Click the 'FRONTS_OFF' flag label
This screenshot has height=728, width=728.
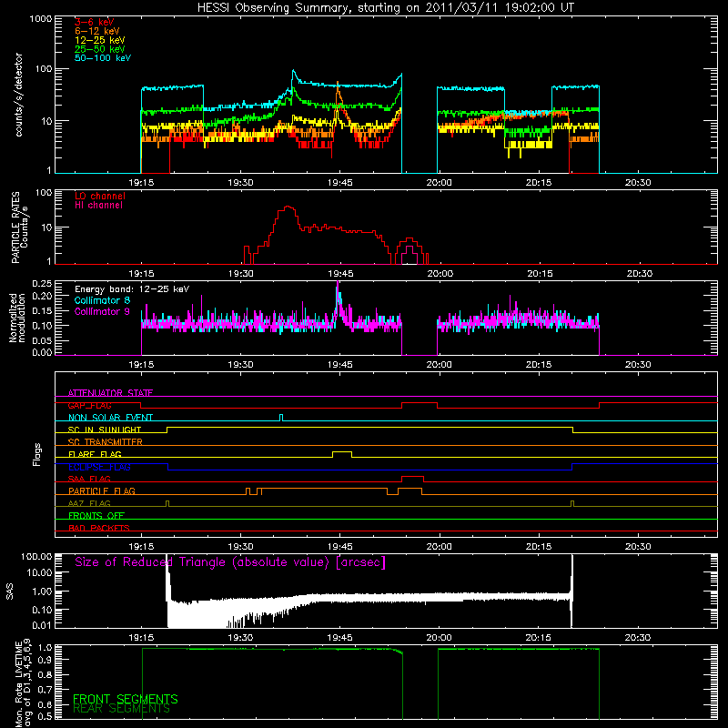[96, 515]
